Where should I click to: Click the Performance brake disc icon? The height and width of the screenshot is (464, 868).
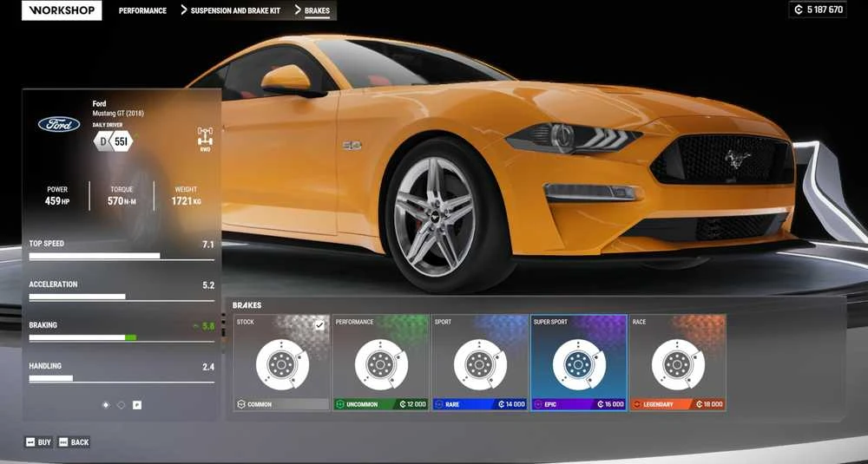click(x=381, y=364)
